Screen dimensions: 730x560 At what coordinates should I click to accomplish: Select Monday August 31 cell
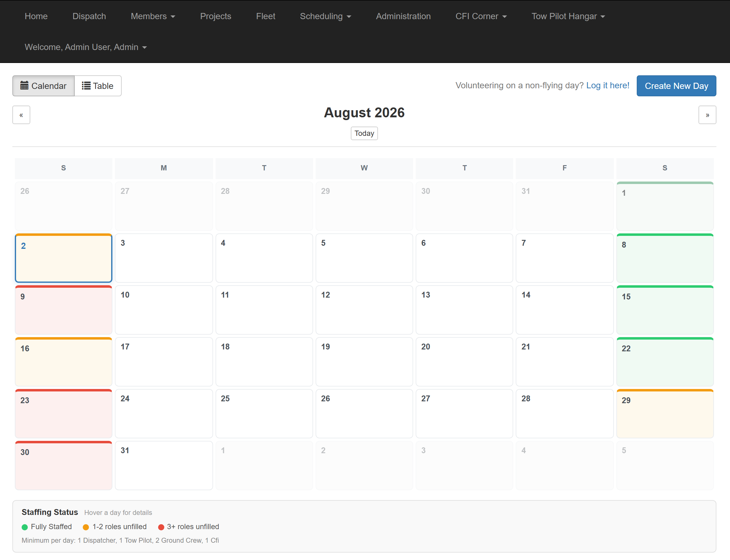pos(164,465)
